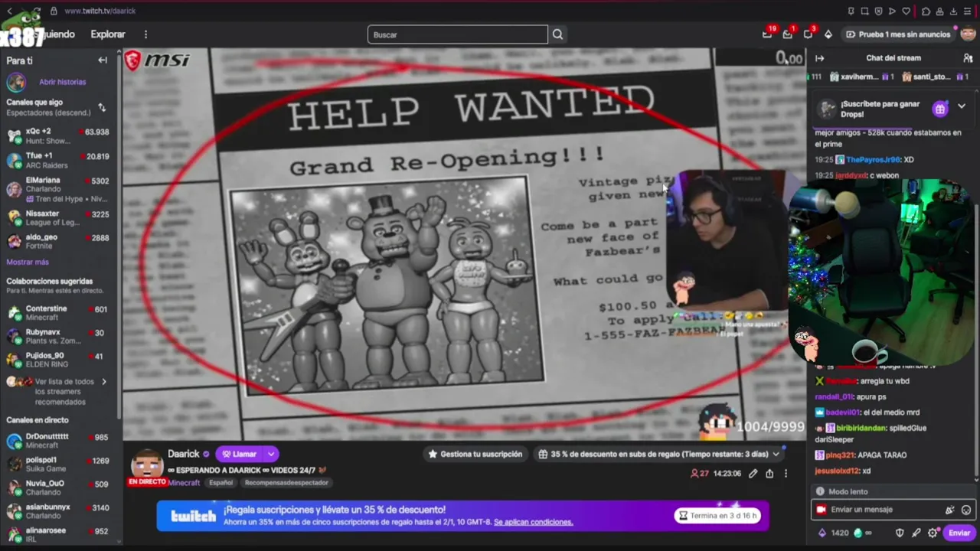Send the message with Enviar button

coord(959,533)
